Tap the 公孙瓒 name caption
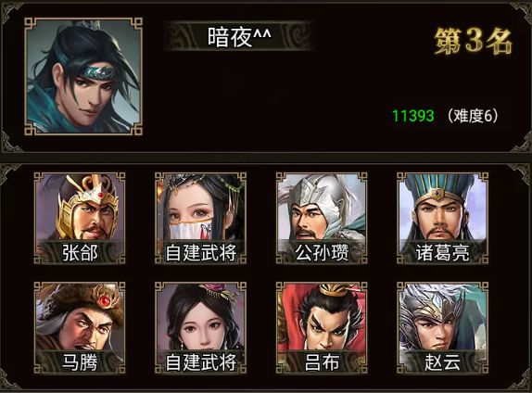This screenshot has height=393, width=532. (x=322, y=253)
